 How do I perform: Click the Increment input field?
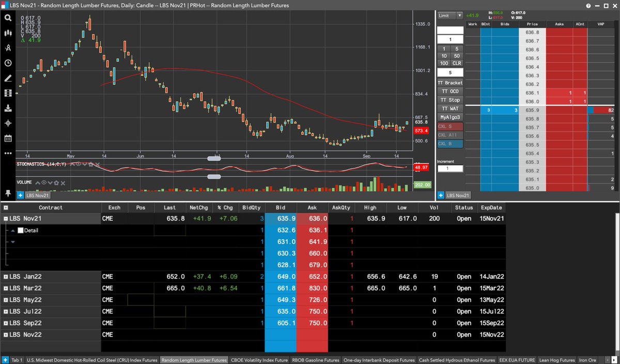[x=450, y=168]
